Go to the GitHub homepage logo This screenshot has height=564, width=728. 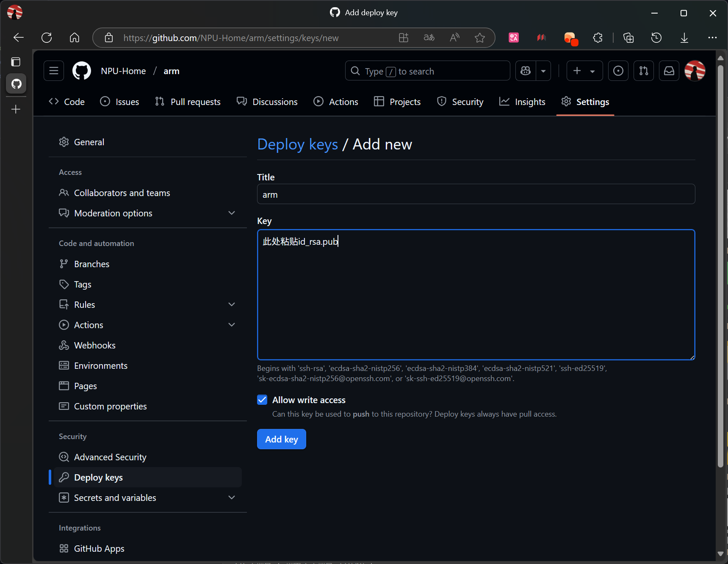click(82, 71)
